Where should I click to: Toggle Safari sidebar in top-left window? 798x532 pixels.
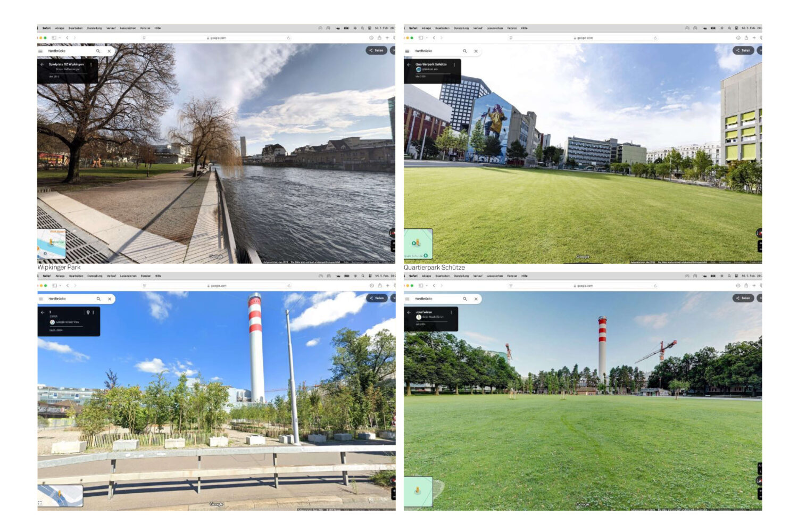click(54, 38)
